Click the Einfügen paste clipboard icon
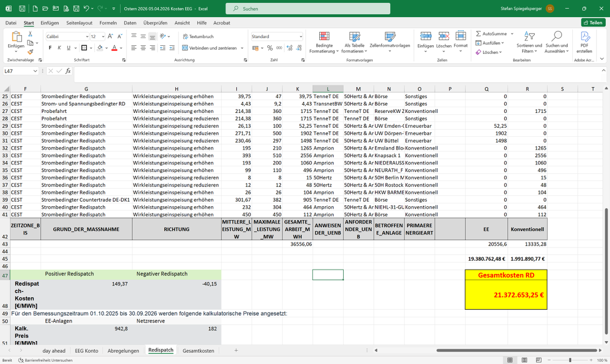Image resolution: width=610 pixels, height=364 pixels. pyautogui.click(x=16, y=37)
